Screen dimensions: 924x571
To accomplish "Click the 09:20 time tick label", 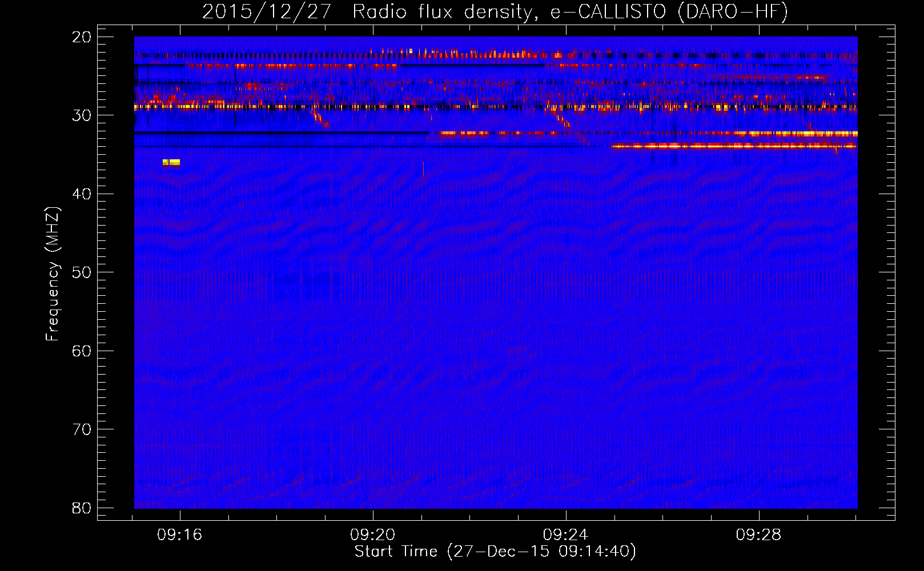I will pos(373,535).
